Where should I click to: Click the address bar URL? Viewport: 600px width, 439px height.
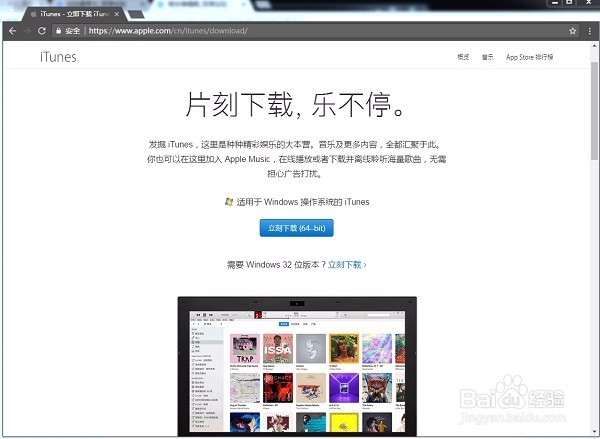[168, 31]
